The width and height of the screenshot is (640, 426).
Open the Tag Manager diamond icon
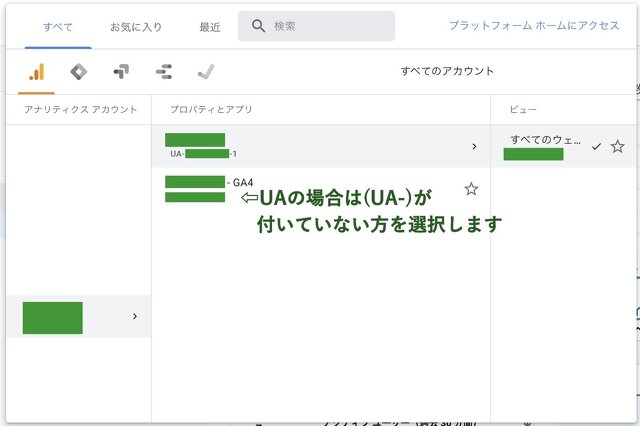pyautogui.click(x=79, y=72)
